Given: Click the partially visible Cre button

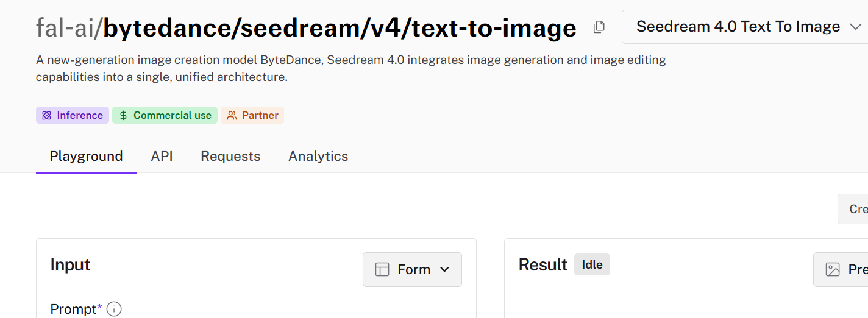Looking at the screenshot, I should click(x=853, y=209).
